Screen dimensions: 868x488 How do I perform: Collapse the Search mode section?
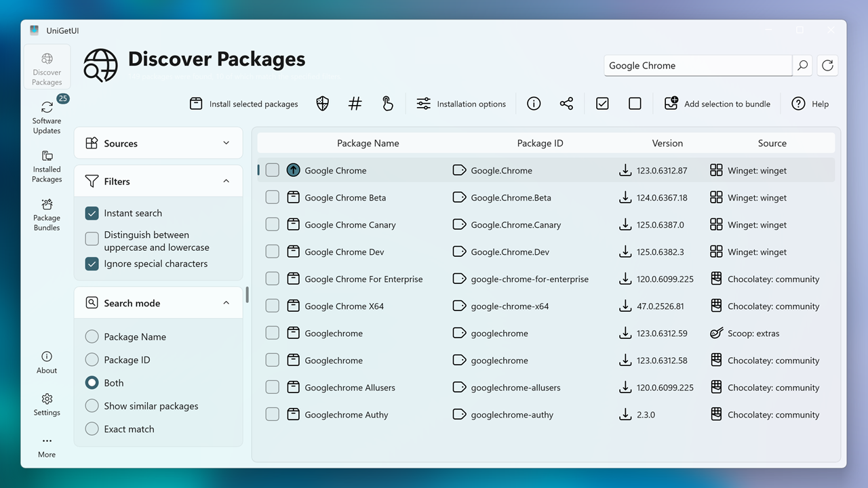[226, 302]
